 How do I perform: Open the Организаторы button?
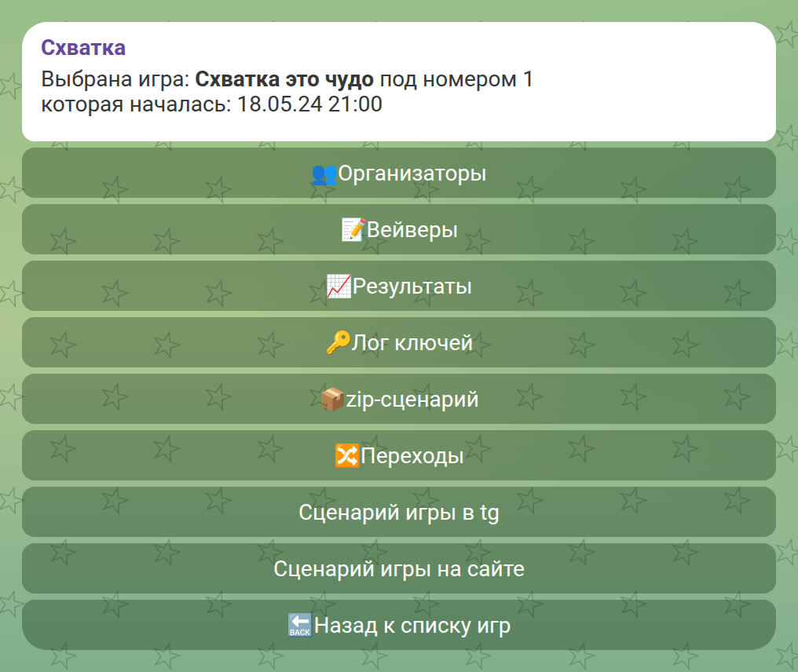tap(398, 173)
